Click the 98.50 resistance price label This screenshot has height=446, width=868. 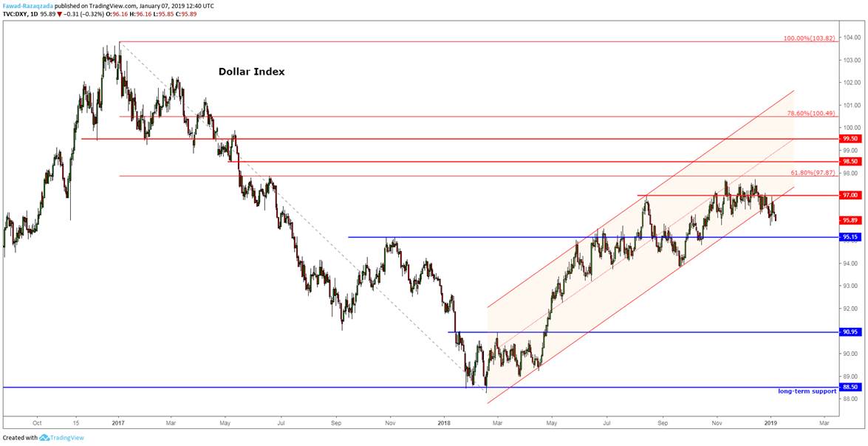(x=850, y=160)
